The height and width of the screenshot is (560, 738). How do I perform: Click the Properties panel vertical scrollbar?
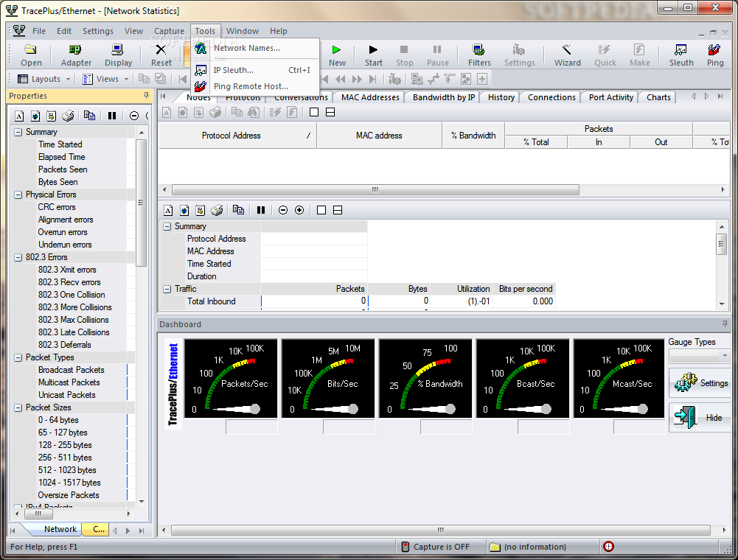(x=141, y=203)
